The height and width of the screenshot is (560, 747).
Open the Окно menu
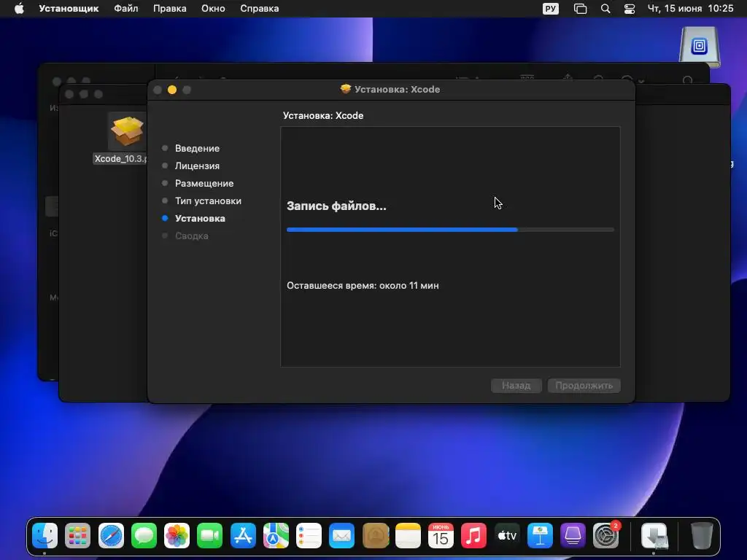[x=213, y=9]
